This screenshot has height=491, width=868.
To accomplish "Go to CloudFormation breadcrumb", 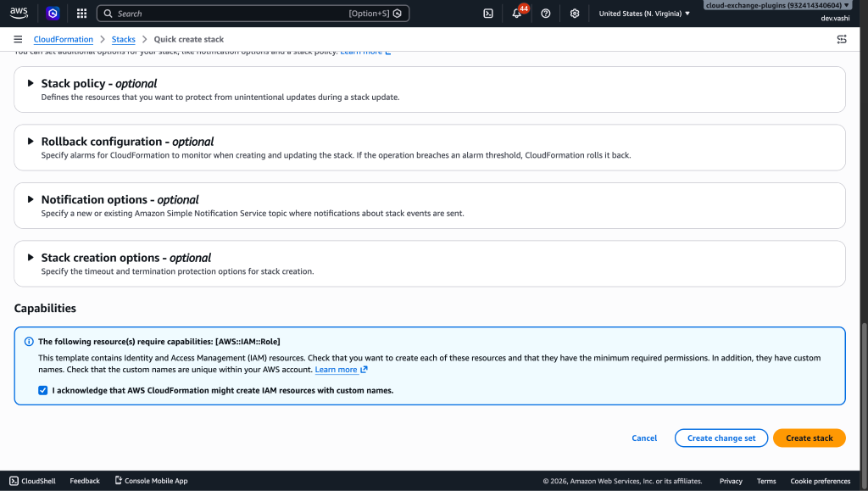I will click(x=63, y=39).
